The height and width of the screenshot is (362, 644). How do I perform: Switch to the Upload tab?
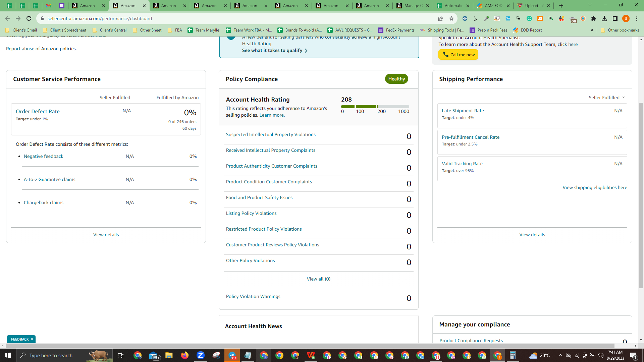coord(534,6)
